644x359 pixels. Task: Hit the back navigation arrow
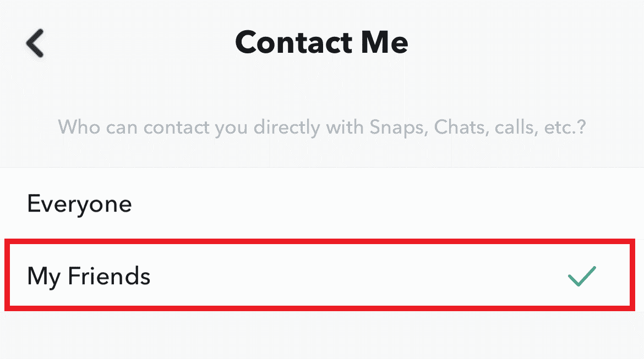click(x=34, y=42)
